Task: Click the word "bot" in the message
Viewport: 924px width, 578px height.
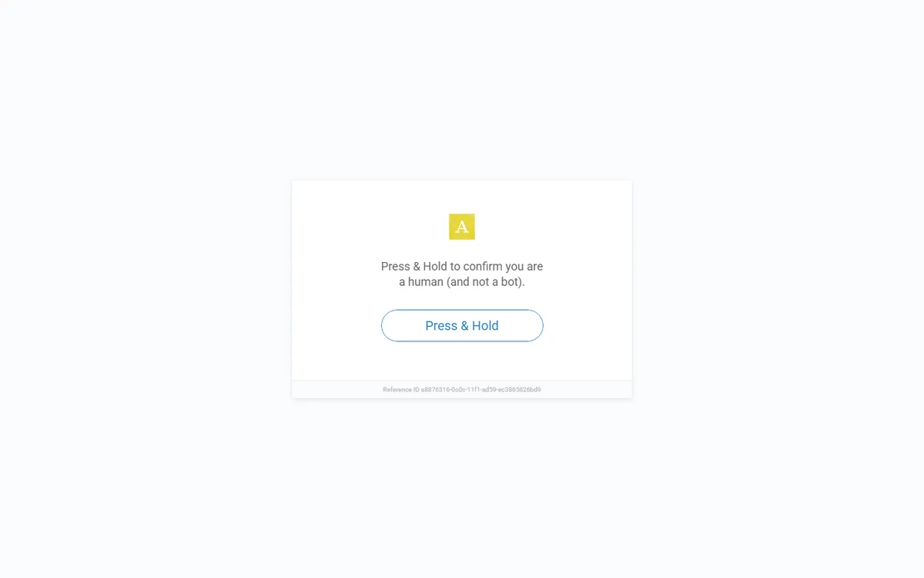Action: click(511, 282)
